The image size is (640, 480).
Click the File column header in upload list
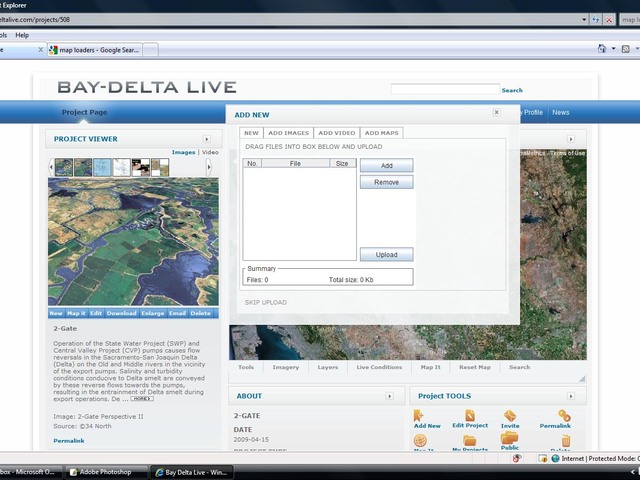click(x=295, y=163)
